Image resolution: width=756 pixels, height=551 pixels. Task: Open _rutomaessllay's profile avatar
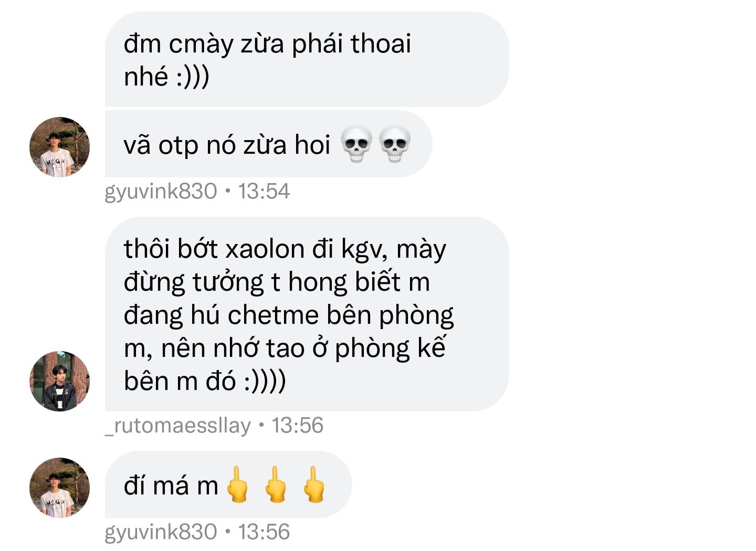[x=59, y=381]
